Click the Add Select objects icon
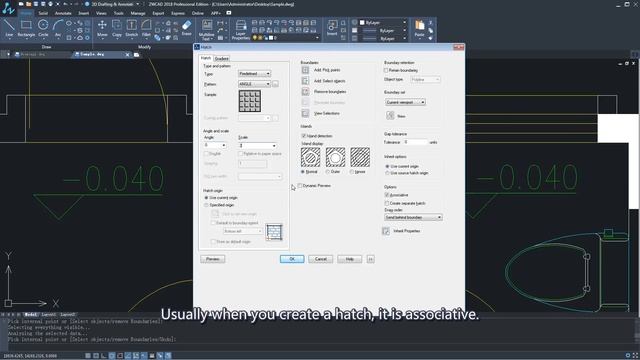 tap(305, 81)
